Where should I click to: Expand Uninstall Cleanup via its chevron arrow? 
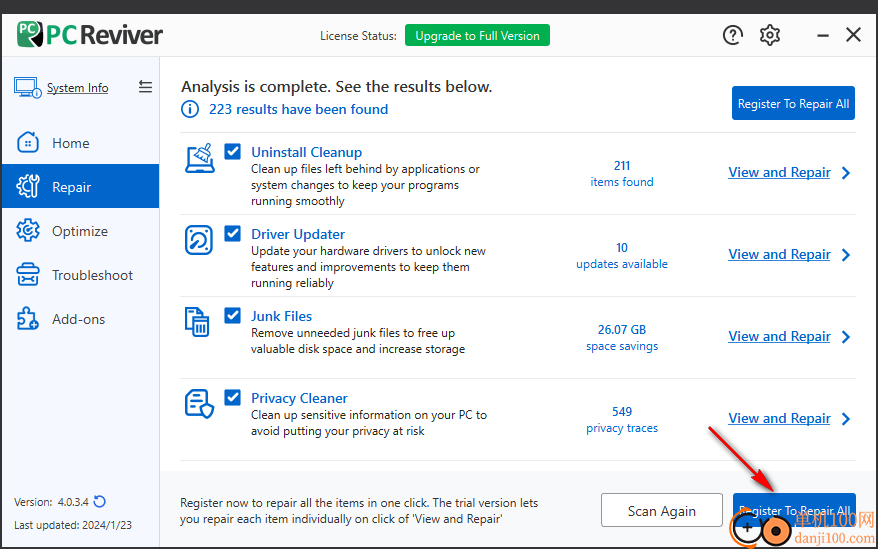tap(846, 173)
